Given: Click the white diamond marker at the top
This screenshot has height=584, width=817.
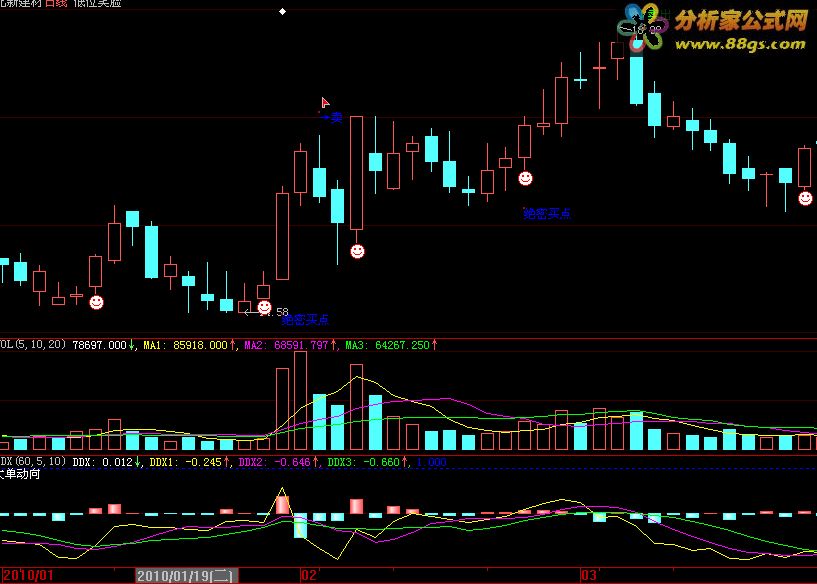Looking at the screenshot, I should (282, 11).
